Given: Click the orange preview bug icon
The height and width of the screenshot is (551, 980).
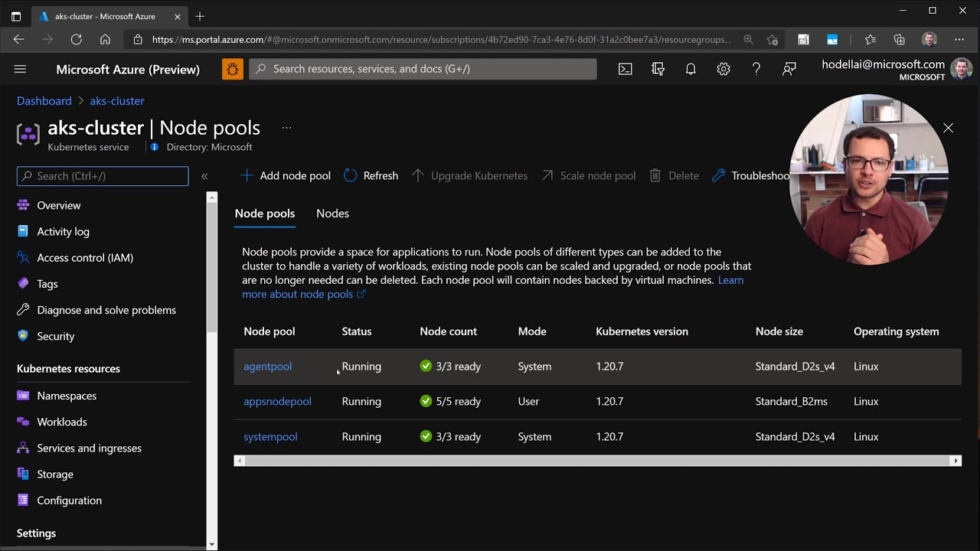Looking at the screenshot, I should [232, 69].
